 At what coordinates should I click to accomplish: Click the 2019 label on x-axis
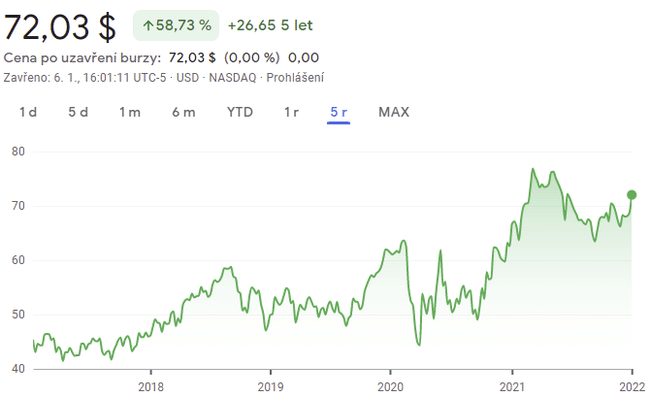270,387
